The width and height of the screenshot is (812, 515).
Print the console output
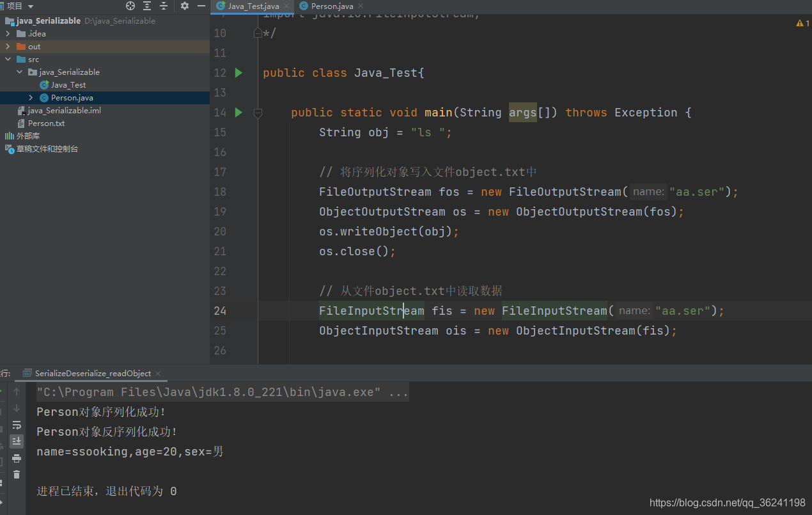[x=17, y=458]
